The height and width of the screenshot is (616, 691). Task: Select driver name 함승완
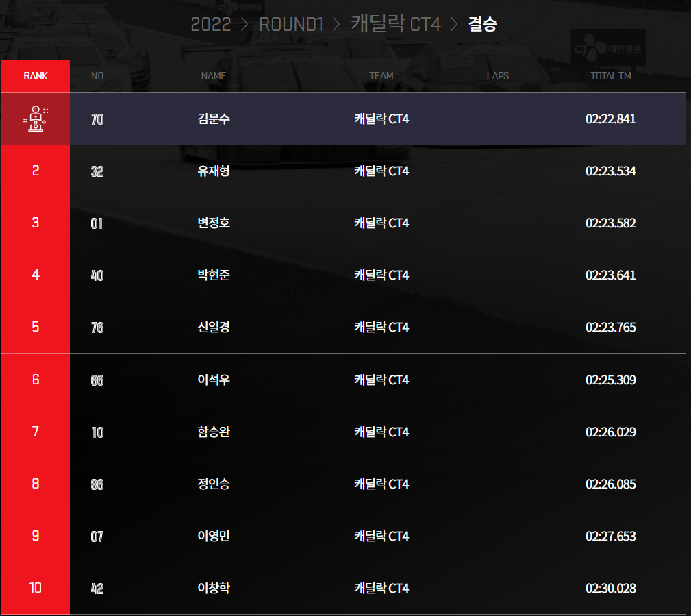(x=214, y=432)
